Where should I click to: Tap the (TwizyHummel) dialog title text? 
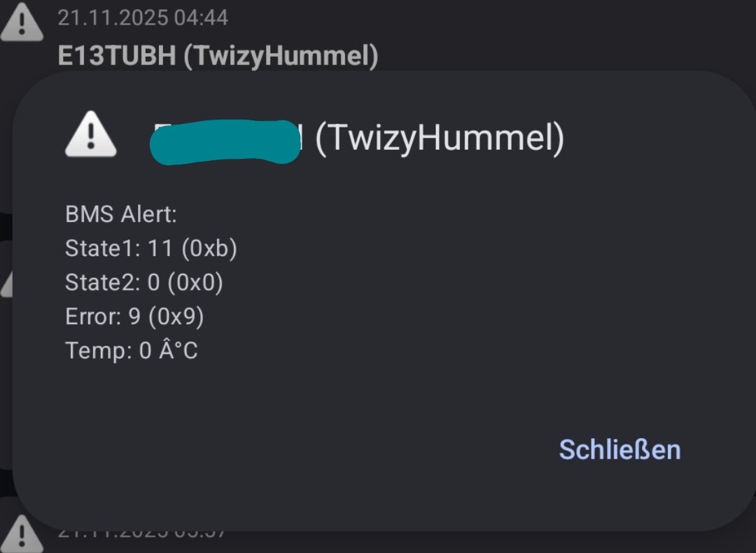(440, 139)
